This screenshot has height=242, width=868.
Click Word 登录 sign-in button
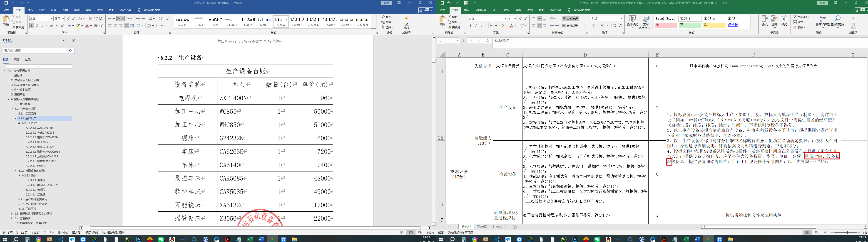(386, 3)
